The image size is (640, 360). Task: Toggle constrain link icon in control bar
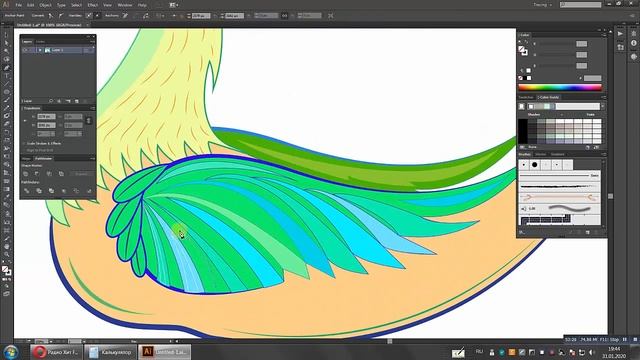(284, 16)
